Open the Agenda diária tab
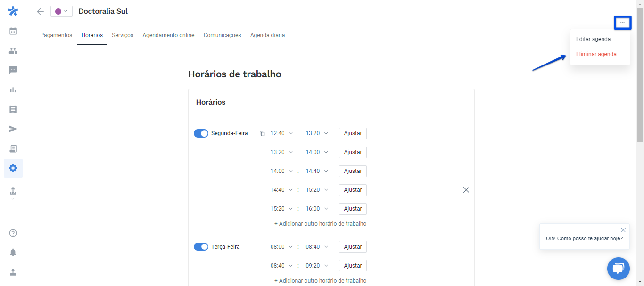644x286 pixels. pos(267,35)
